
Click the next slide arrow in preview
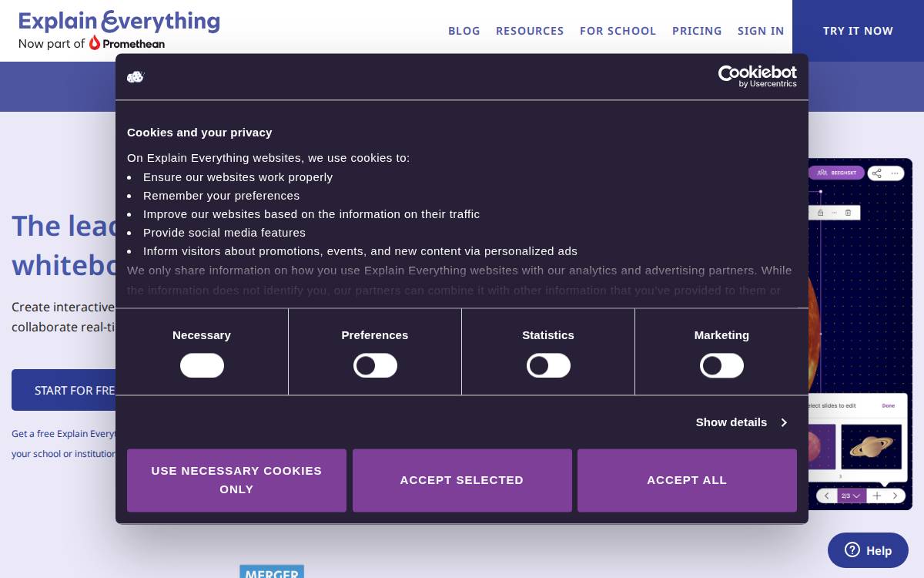click(x=895, y=496)
